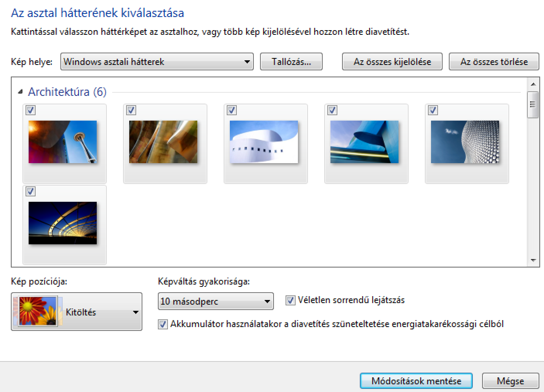Toggle Akkumulátor használatakor slideshow pause checkbox
Screen dimensions: 544x392
[x=163, y=324]
